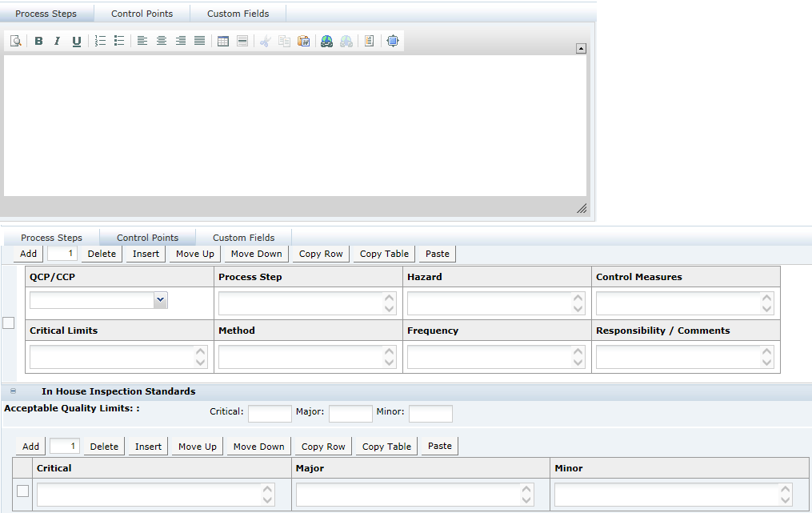
Task: Insert a bulleted list
Action: [x=119, y=41]
